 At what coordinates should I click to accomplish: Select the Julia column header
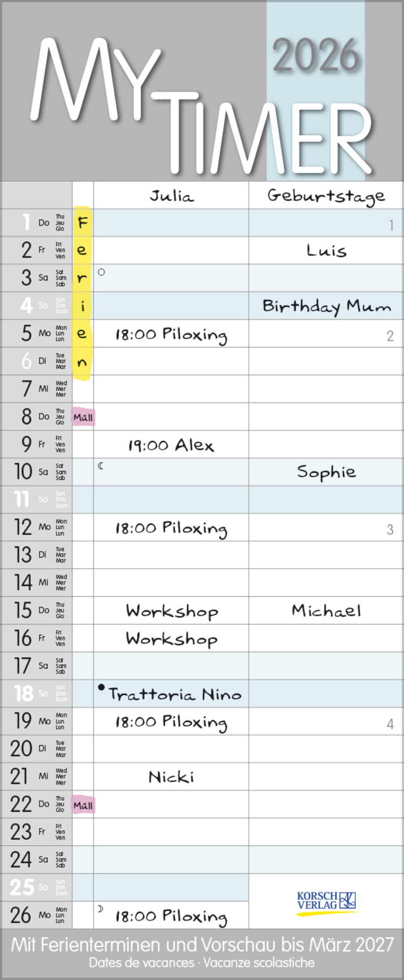point(172,196)
